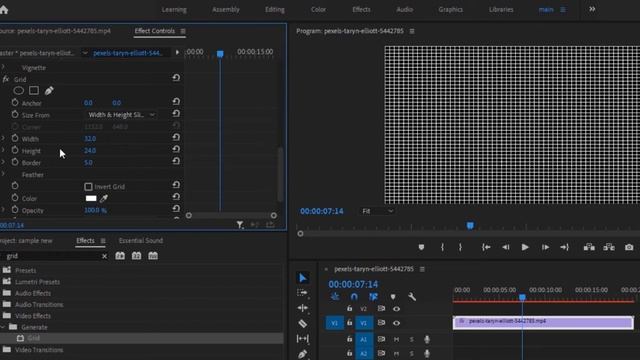Viewport: 640px width, 360px height.
Task: Toggle V1 track output eye
Action: [396, 323]
